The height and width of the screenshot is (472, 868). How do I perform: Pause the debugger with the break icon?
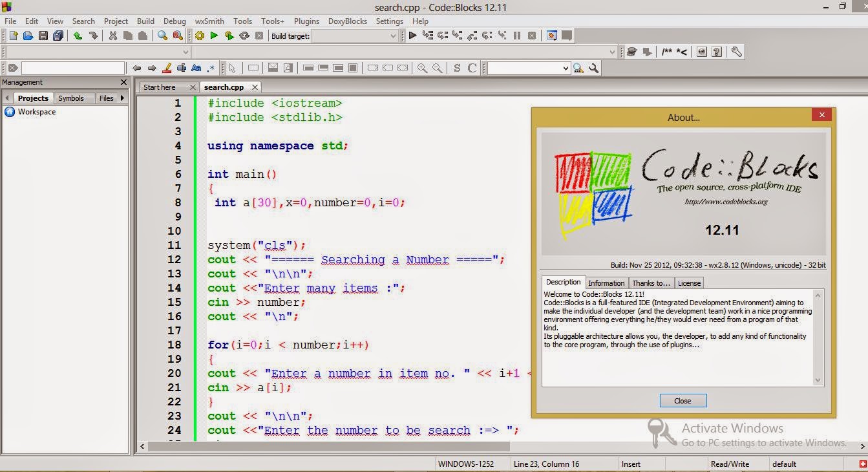point(517,36)
